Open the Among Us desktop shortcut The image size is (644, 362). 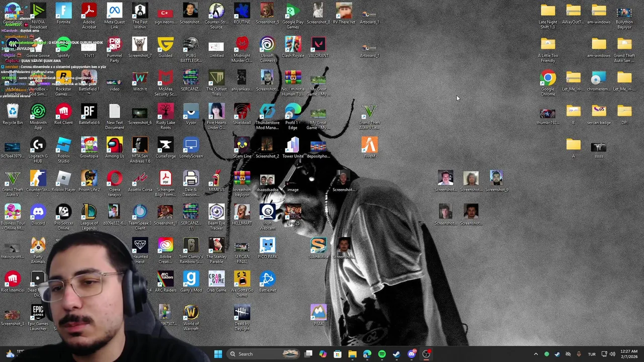click(115, 148)
